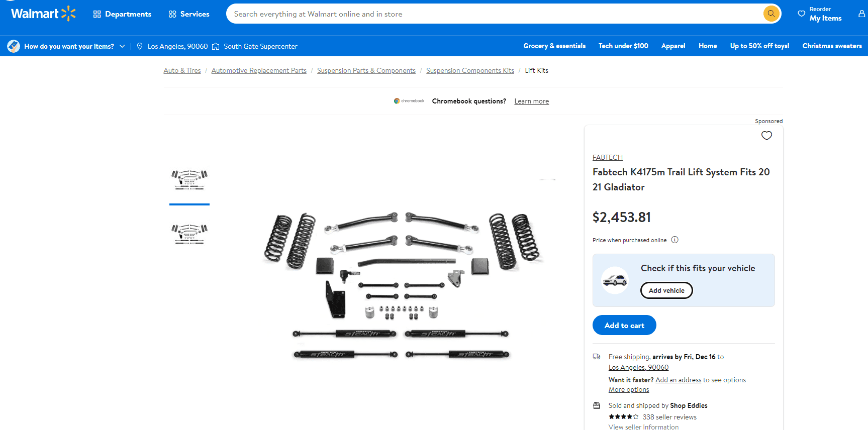The height and width of the screenshot is (430, 868).
Task: Click the Los Angeles, 90060 header text
Action: [x=177, y=46]
